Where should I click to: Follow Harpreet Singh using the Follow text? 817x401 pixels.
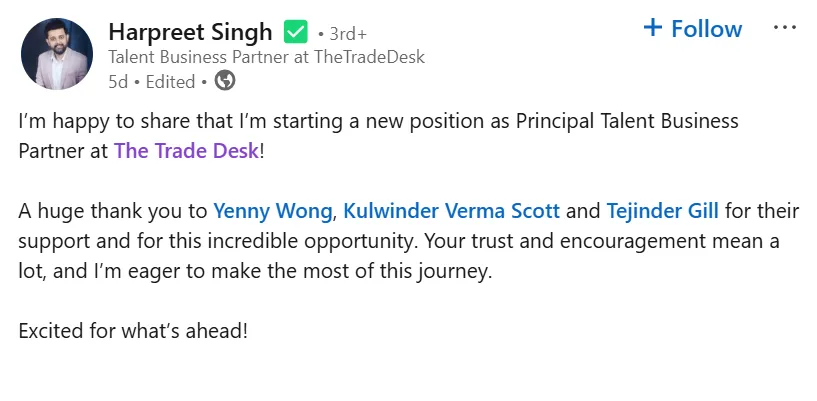point(706,29)
